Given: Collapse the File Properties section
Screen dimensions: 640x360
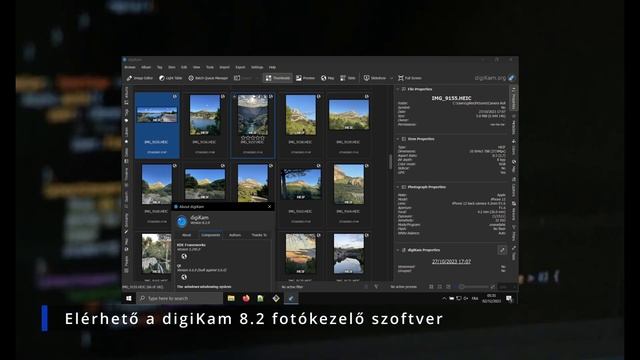Looking at the screenshot, I should click(398, 89).
